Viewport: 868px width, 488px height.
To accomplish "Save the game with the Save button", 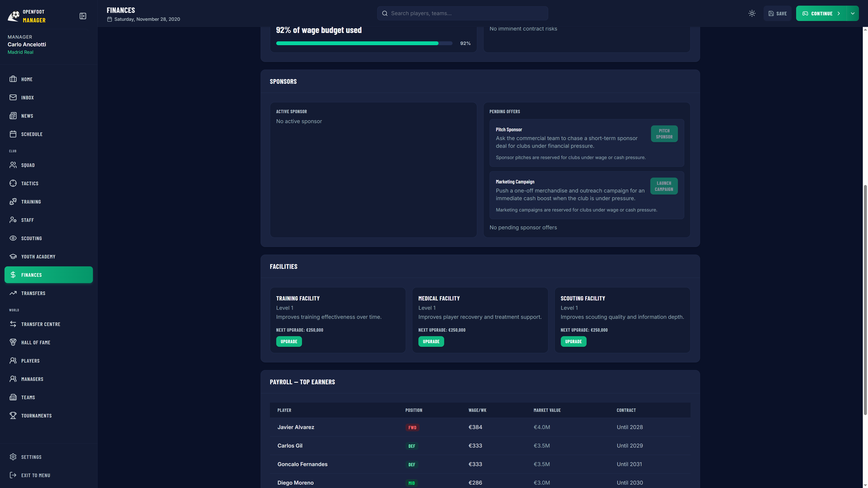I will click(777, 14).
